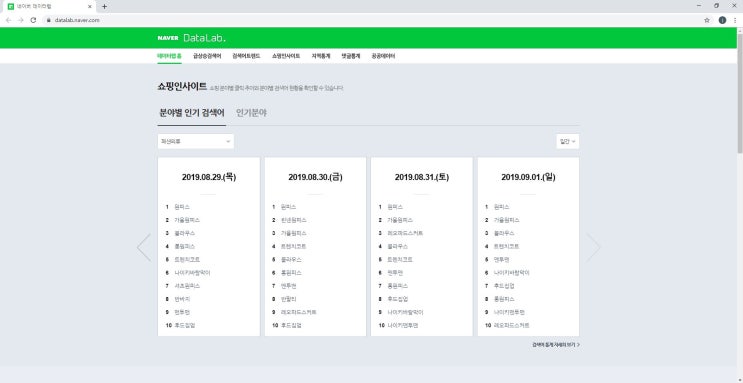
Task: Click rank 10 후드집업 under 2019.08.29
Action: [185, 326]
